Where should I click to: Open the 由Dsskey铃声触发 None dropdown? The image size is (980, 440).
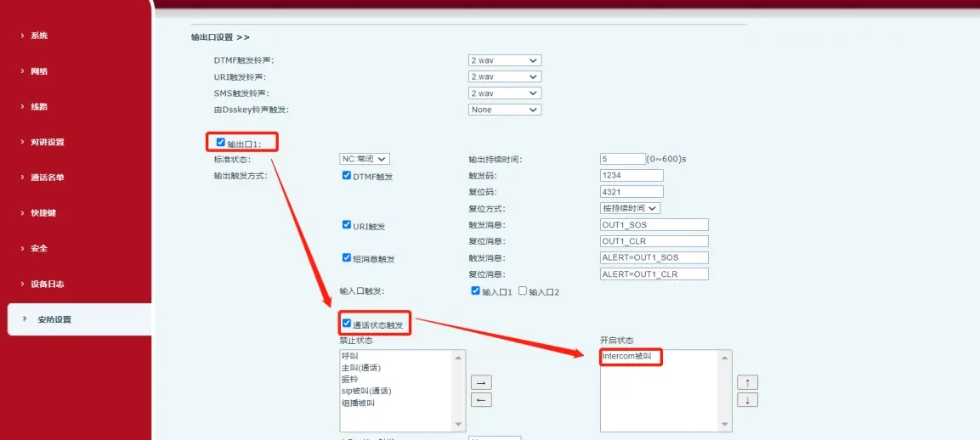[505, 110]
